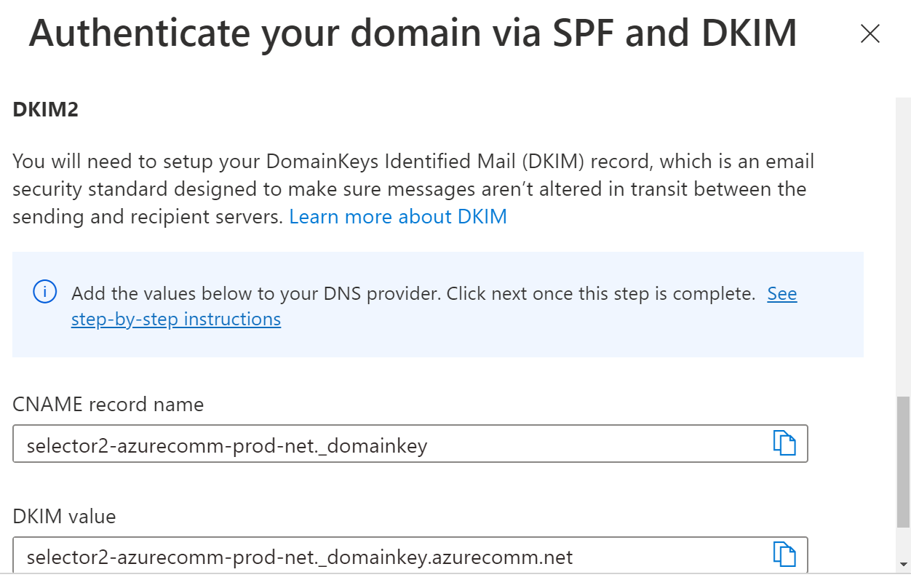Select the information icon next to the DNS instructions
Image resolution: width=911 pixels, height=588 pixels.
(44, 291)
